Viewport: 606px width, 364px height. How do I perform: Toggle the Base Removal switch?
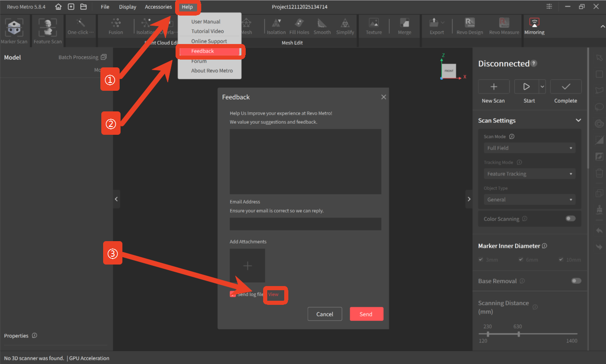pos(576,281)
